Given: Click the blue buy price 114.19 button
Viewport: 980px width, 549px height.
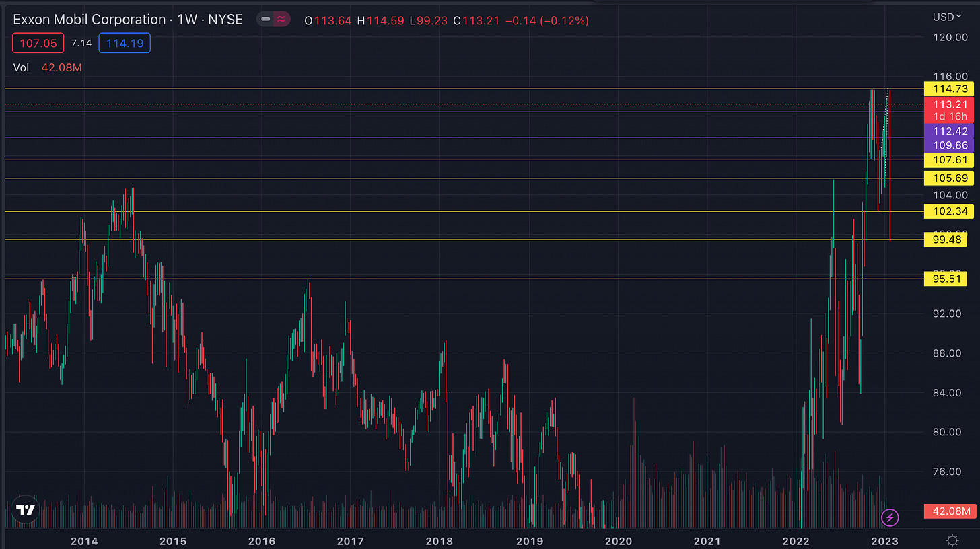Looking at the screenshot, I should [125, 44].
